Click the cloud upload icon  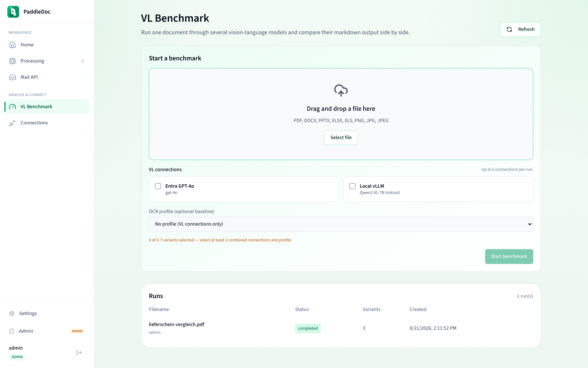click(x=341, y=91)
